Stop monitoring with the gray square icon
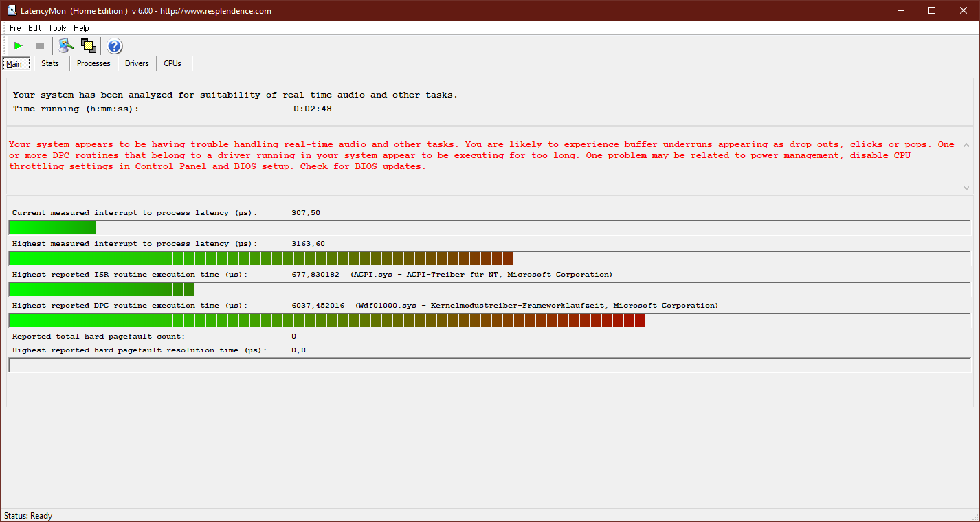This screenshot has width=980, height=522. tap(40, 46)
